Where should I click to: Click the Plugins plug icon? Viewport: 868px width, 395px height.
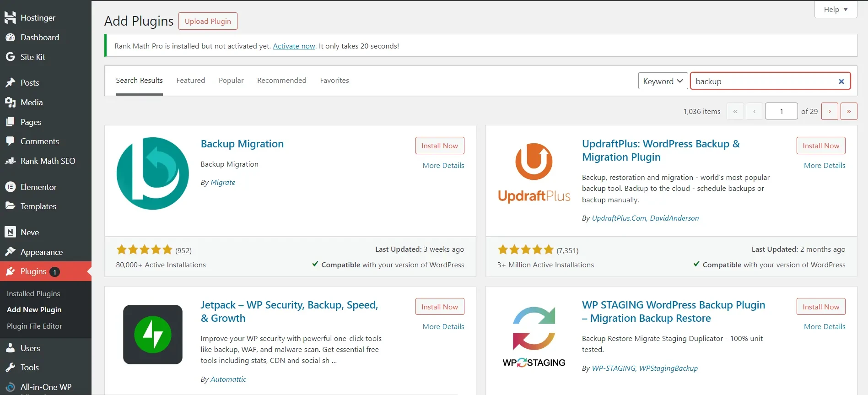pos(10,271)
